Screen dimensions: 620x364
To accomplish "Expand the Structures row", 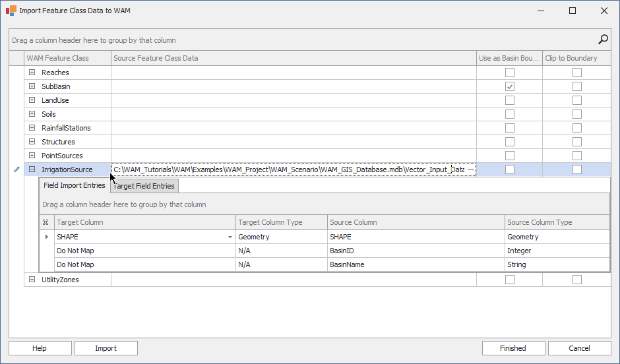I will [32, 142].
